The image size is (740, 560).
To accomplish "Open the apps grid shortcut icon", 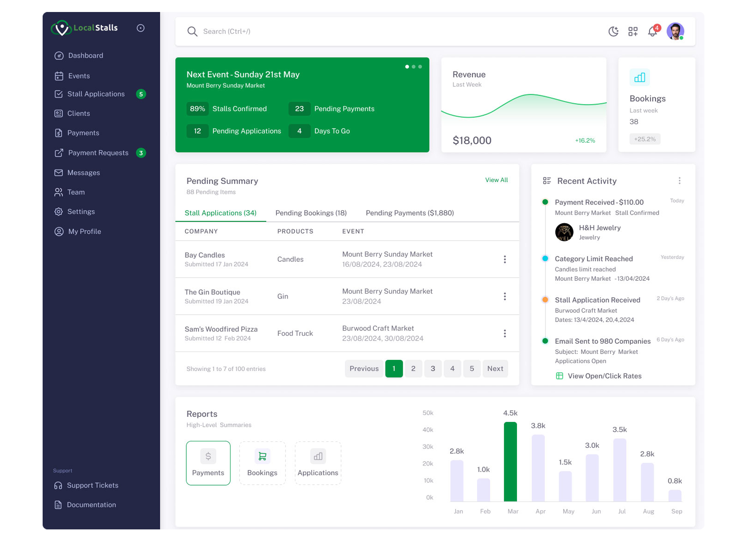I will click(632, 31).
